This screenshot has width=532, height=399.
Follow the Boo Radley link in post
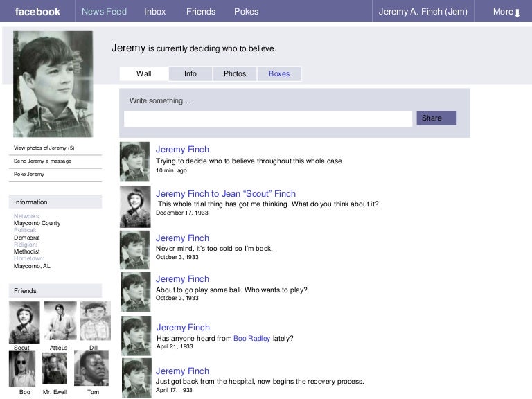[x=251, y=339]
